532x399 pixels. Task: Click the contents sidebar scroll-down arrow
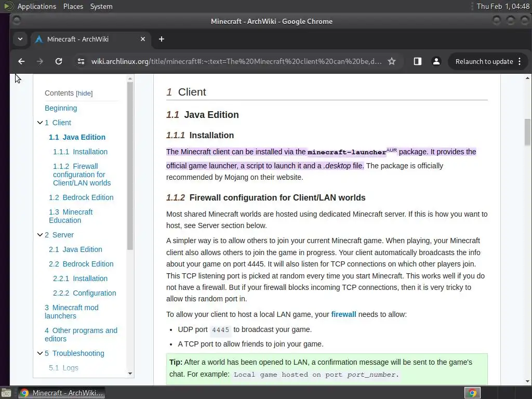click(x=130, y=374)
